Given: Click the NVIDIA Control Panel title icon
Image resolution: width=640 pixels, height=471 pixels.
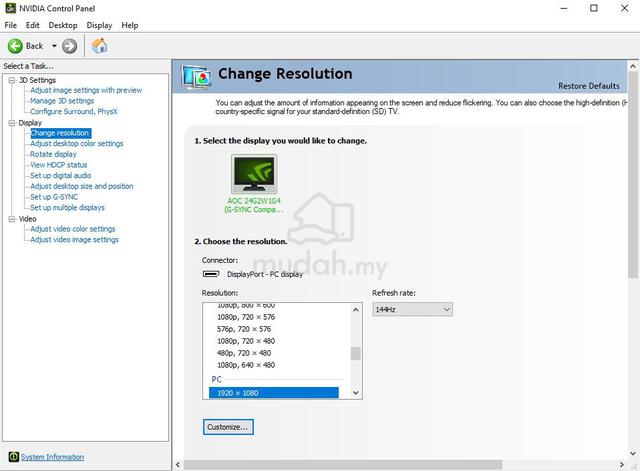Looking at the screenshot, I should point(10,8).
